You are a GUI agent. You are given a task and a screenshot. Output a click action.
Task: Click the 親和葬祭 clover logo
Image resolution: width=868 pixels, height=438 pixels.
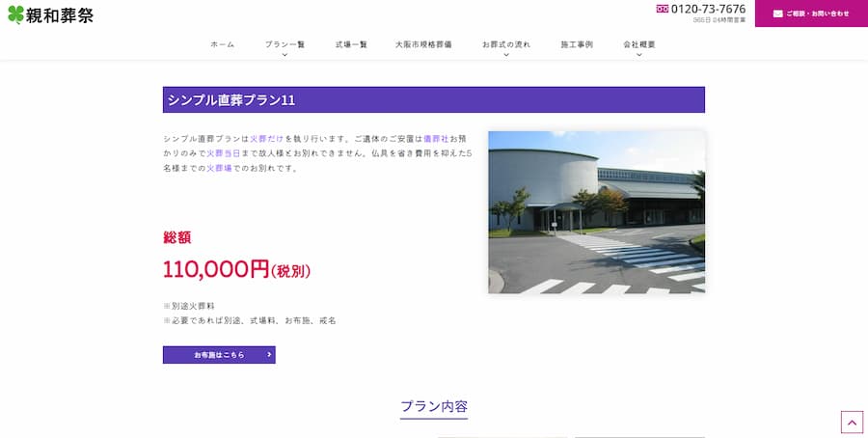51,14
